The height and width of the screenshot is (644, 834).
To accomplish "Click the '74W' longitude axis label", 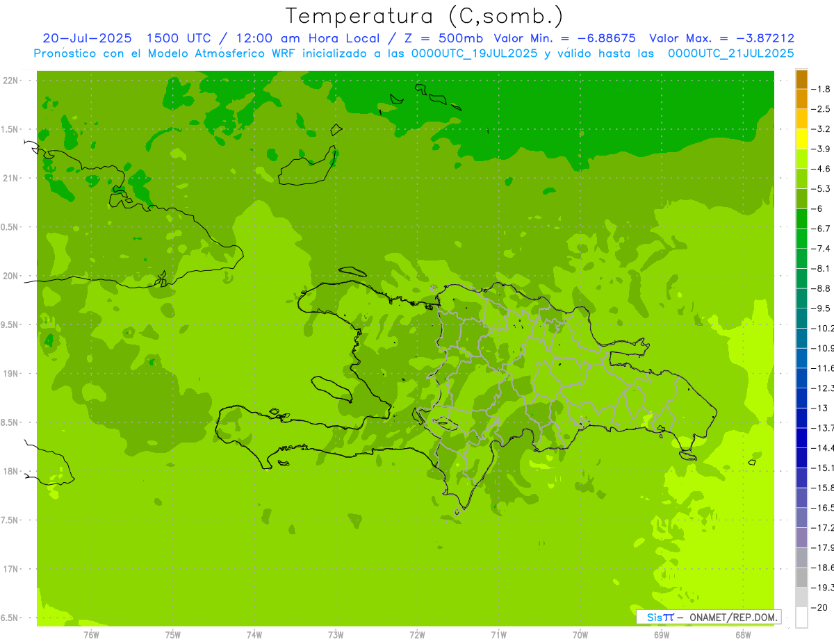I will (254, 635).
